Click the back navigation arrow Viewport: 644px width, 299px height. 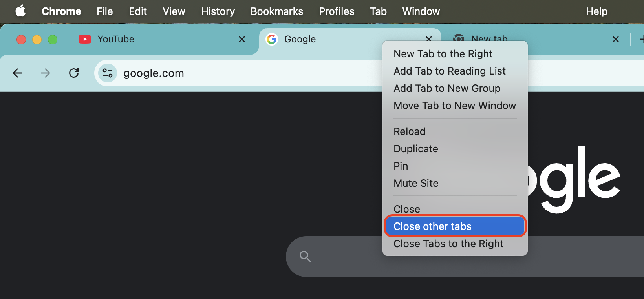coord(17,73)
